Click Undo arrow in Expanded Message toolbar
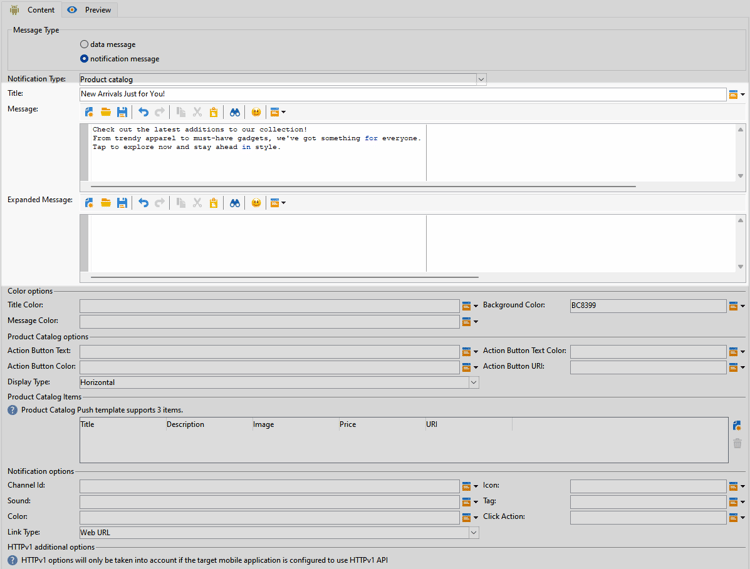 (143, 203)
